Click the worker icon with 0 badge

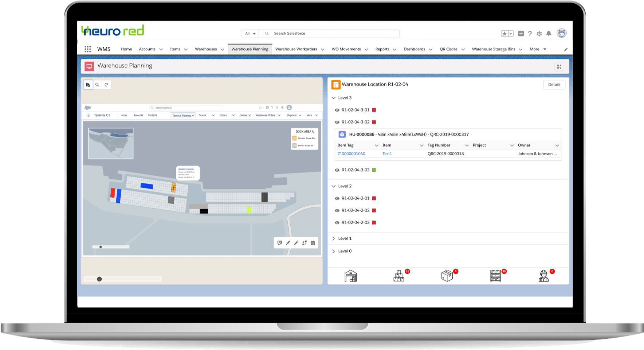point(543,276)
